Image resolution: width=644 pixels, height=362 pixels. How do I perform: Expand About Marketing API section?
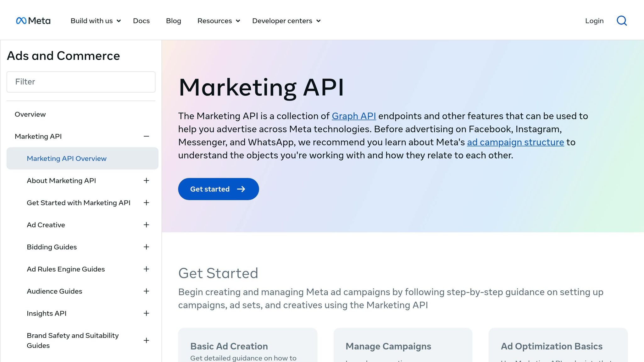[146, 181]
